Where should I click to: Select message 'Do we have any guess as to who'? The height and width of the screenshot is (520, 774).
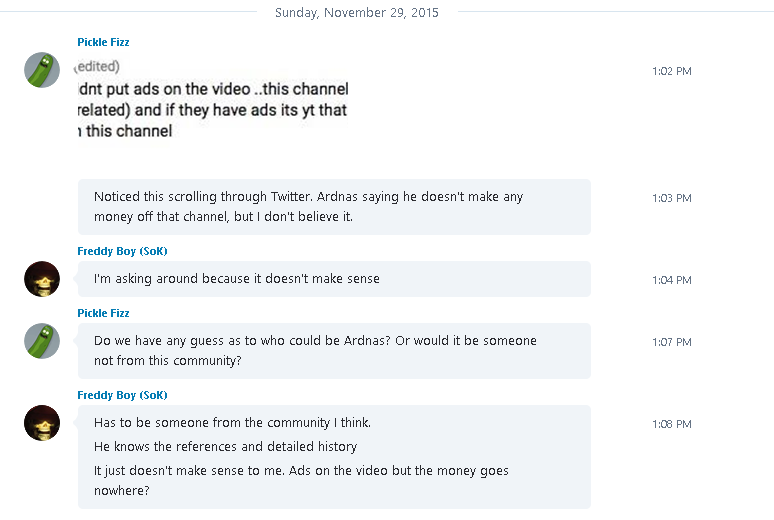[x=334, y=351]
